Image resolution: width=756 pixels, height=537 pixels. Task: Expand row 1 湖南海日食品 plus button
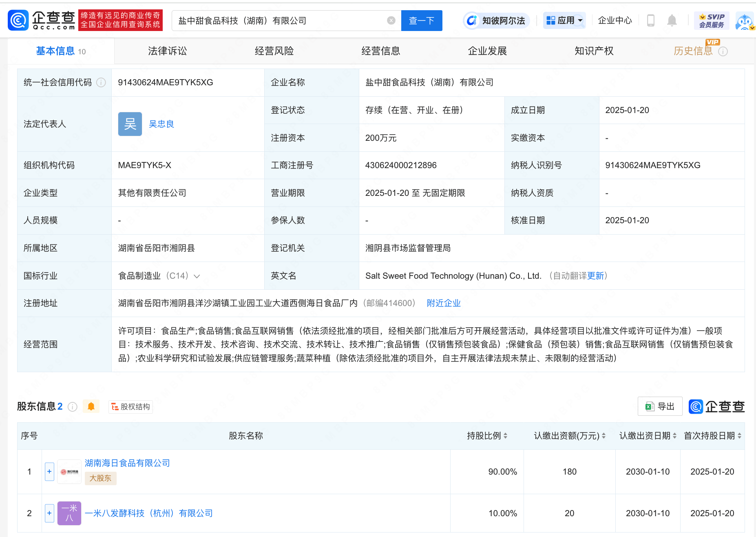pyautogui.click(x=49, y=472)
